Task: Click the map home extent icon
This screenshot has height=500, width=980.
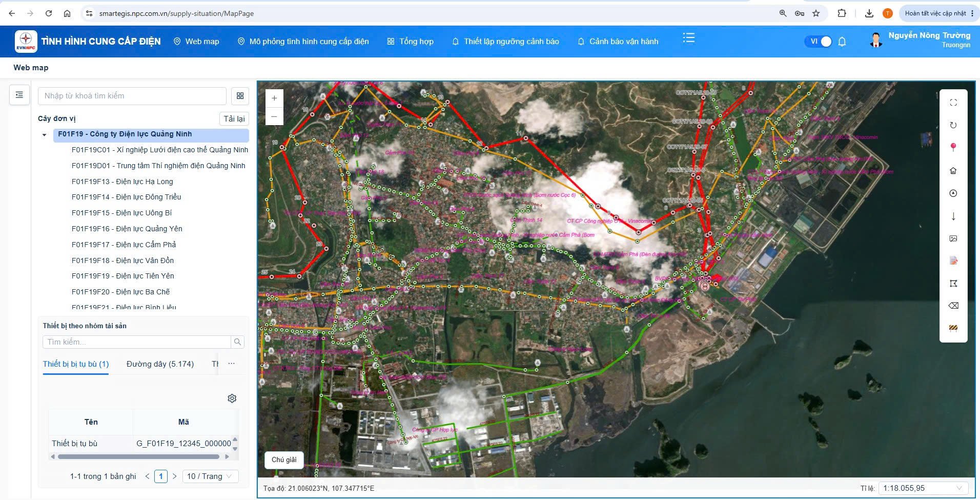Action: click(x=953, y=171)
